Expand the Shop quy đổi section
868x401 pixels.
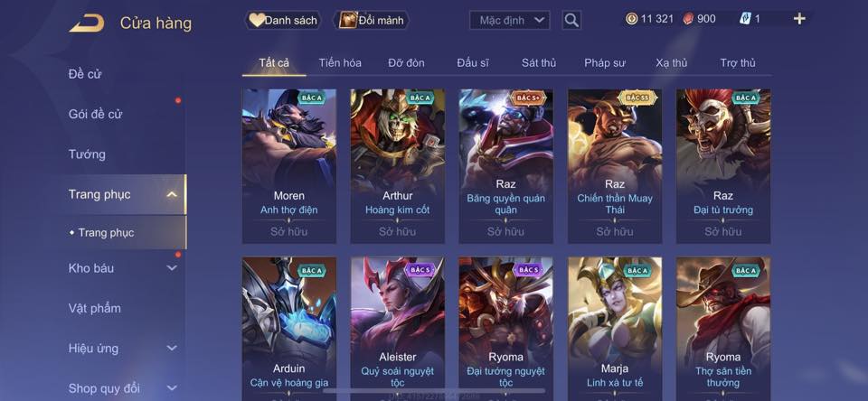point(172,387)
